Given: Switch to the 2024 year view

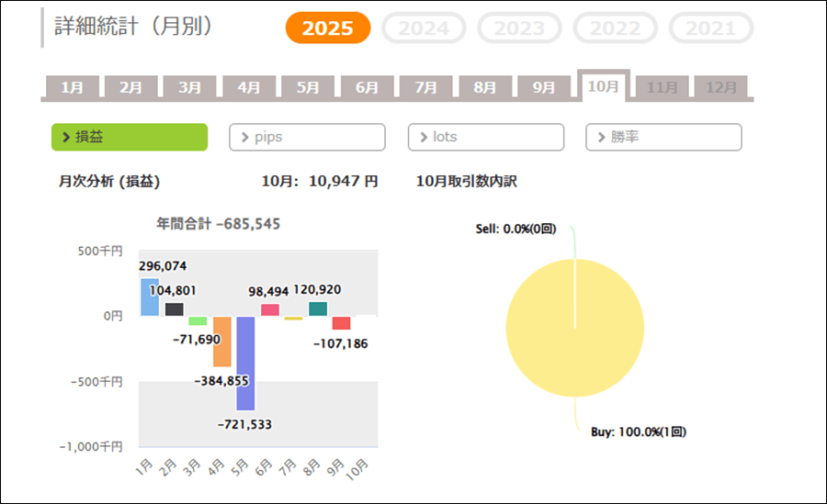Looking at the screenshot, I should (x=424, y=28).
